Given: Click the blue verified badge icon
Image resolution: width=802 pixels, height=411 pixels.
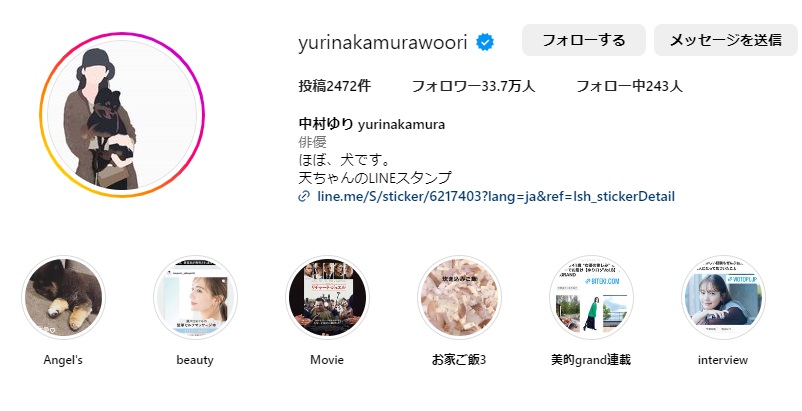Looking at the screenshot, I should tap(485, 42).
